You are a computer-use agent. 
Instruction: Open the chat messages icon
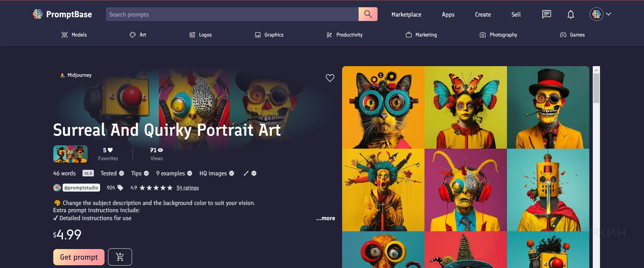click(546, 14)
